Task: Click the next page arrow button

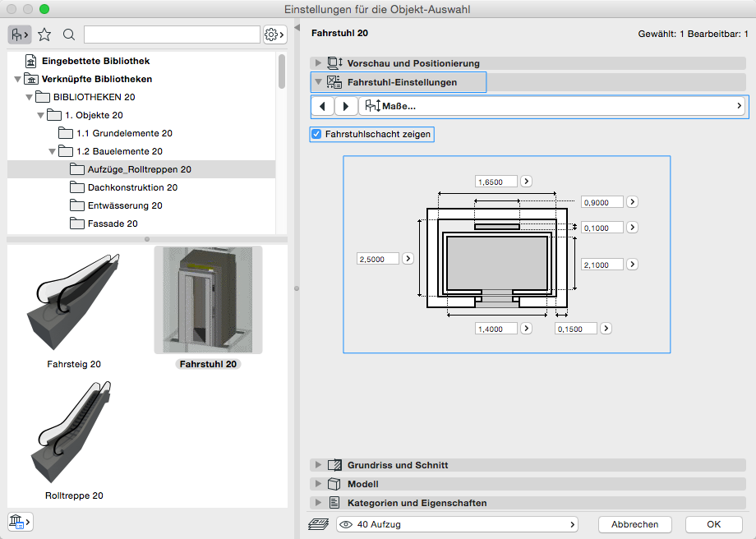Action: 346,106
